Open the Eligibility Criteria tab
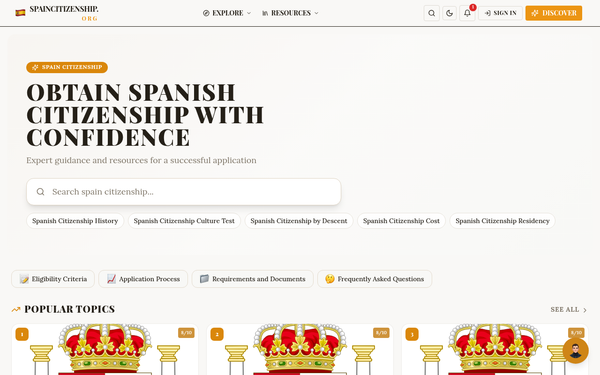Viewport: 600px width, 375px height. tap(53, 279)
